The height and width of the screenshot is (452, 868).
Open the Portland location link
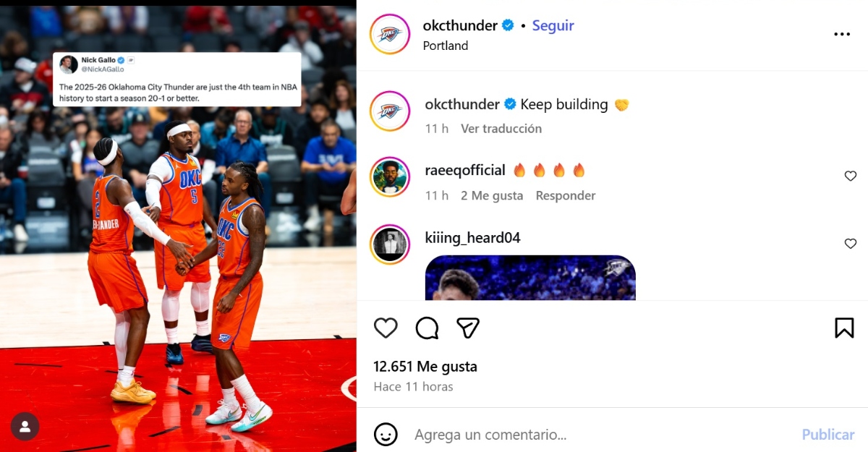tap(446, 46)
